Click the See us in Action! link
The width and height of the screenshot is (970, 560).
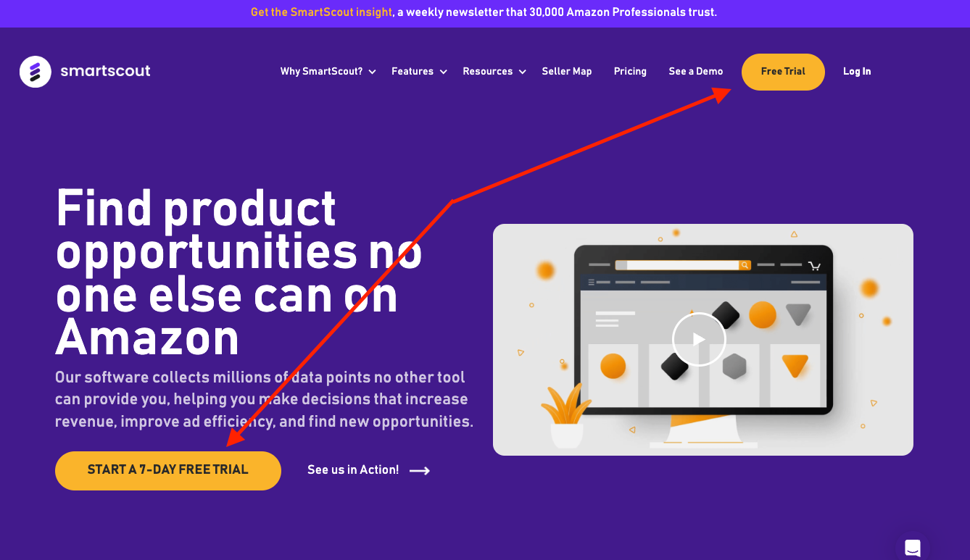pos(353,470)
